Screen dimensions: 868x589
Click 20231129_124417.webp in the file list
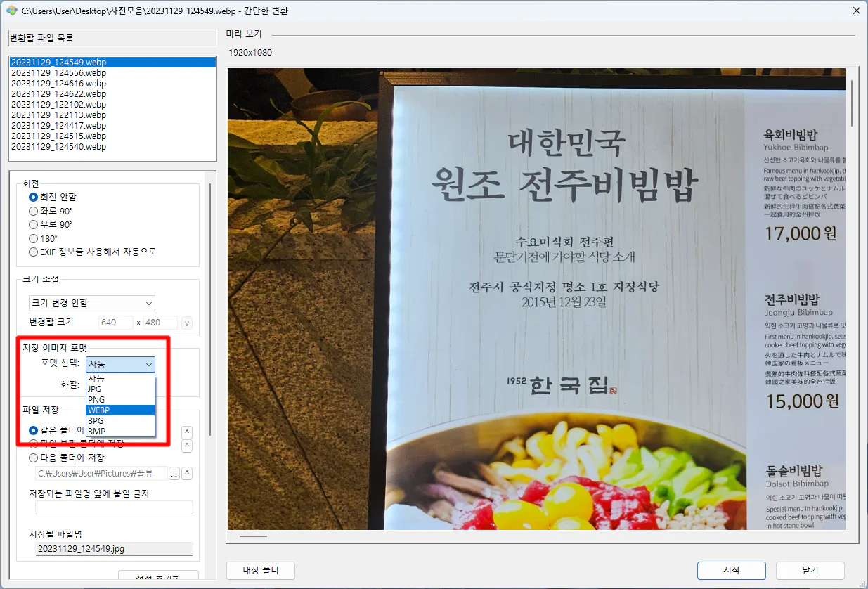(112, 126)
